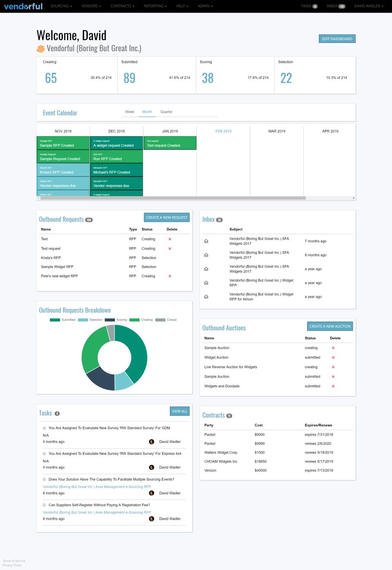Open the Krista's RFP outbound request
This screenshot has width=392, height=570.
tap(51, 258)
